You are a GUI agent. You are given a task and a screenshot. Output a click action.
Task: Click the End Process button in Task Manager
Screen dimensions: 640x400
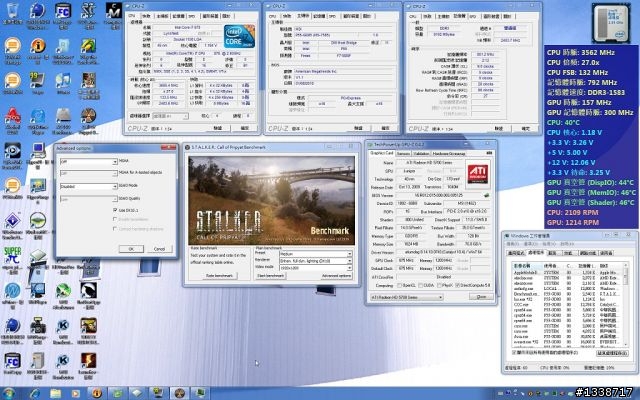612,353
